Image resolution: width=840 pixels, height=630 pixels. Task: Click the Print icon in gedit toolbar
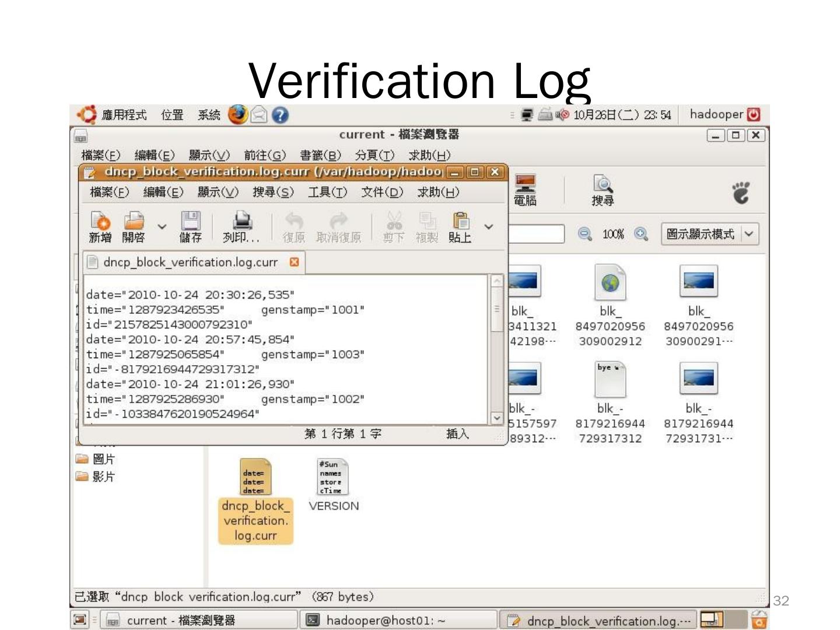(x=242, y=222)
